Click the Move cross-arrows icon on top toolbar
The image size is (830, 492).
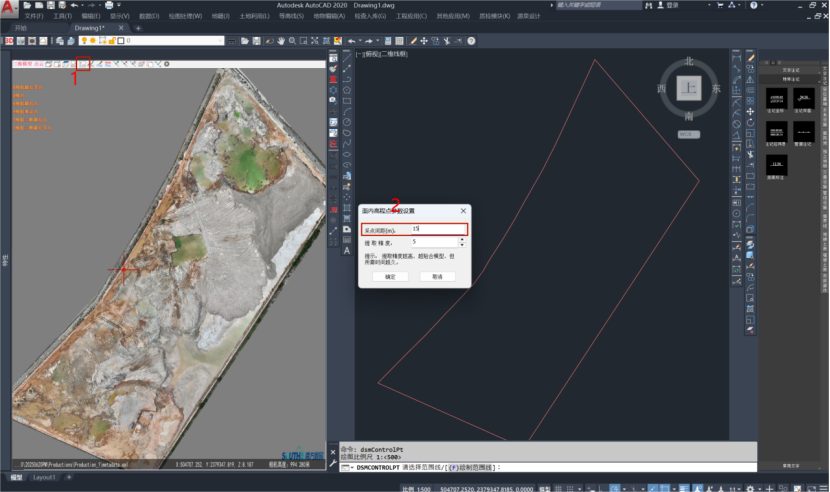point(424,41)
